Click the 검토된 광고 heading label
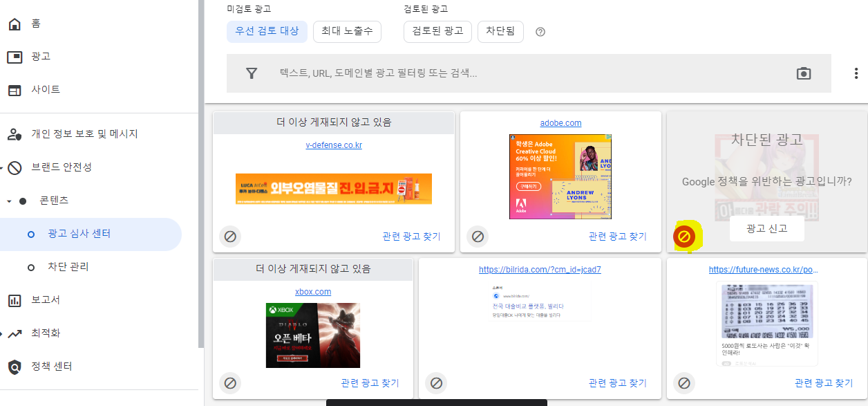868x406 pixels. point(426,9)
